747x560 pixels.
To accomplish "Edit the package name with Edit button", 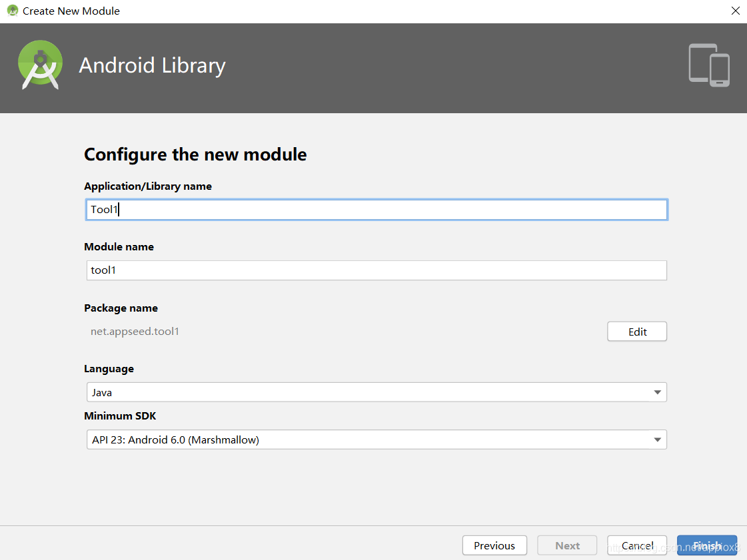I will [637, 332].
